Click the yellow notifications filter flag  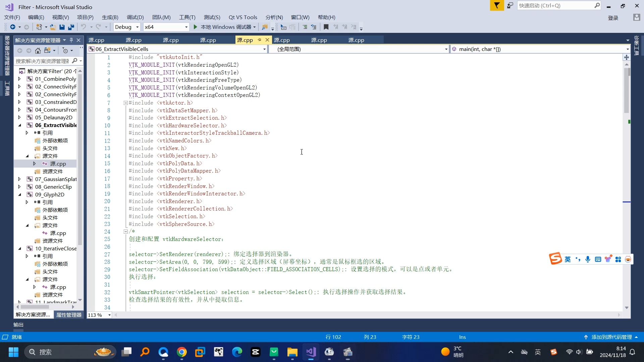(x=497, y=6)
